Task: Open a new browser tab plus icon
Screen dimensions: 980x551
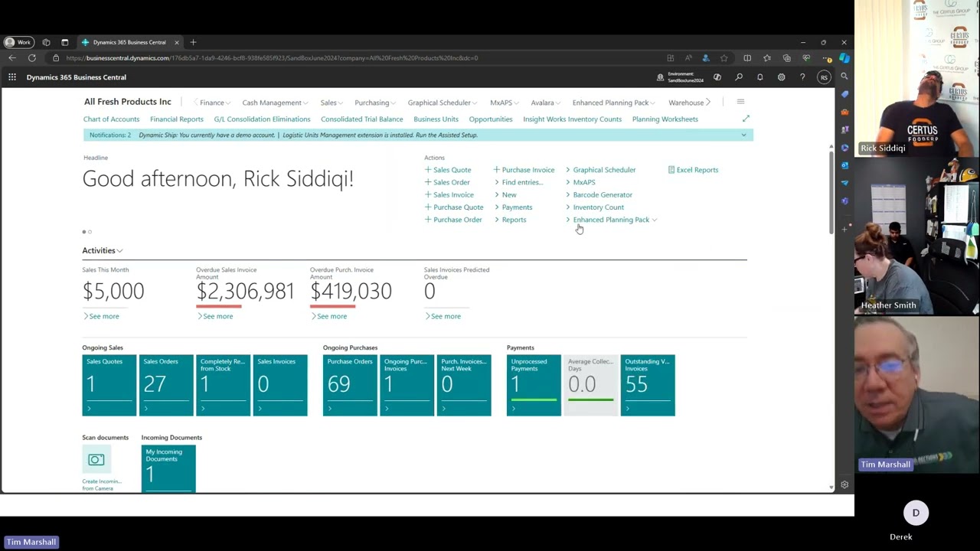Action: [x=193, y=42]
